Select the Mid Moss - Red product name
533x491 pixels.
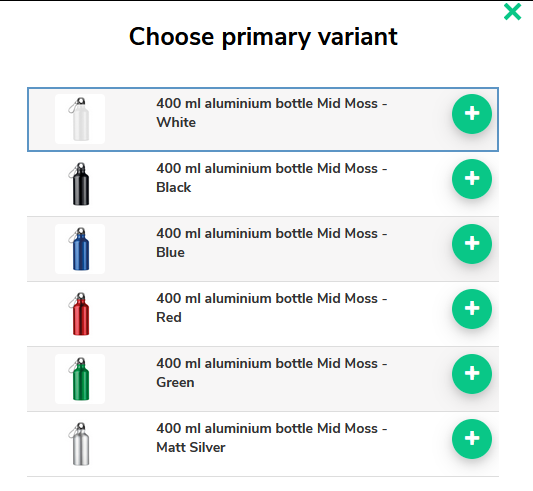(x=272, y=308)
